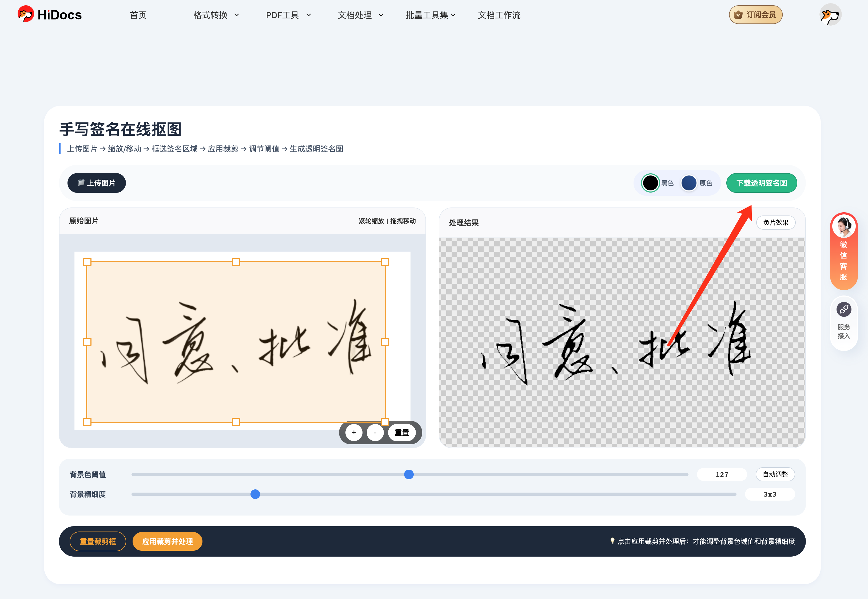The image size is (868, 599).
Task: Click the WeChat customer service avatar
Action: [844, 226]
